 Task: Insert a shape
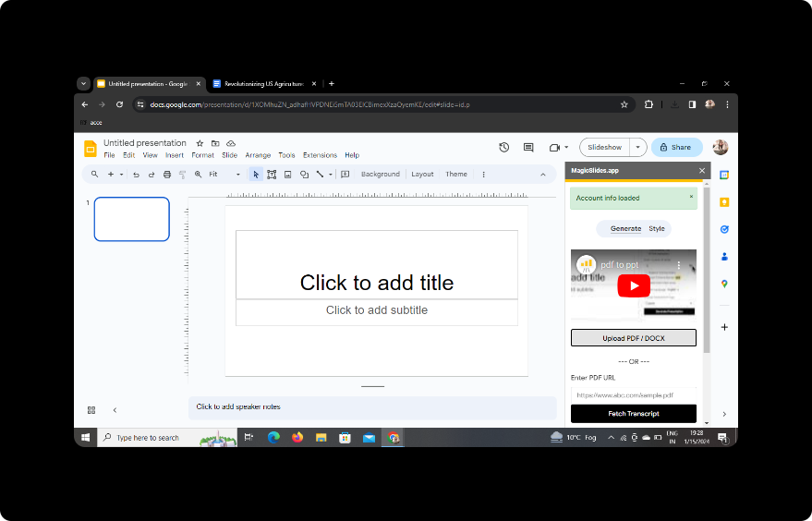click(304, 175)
